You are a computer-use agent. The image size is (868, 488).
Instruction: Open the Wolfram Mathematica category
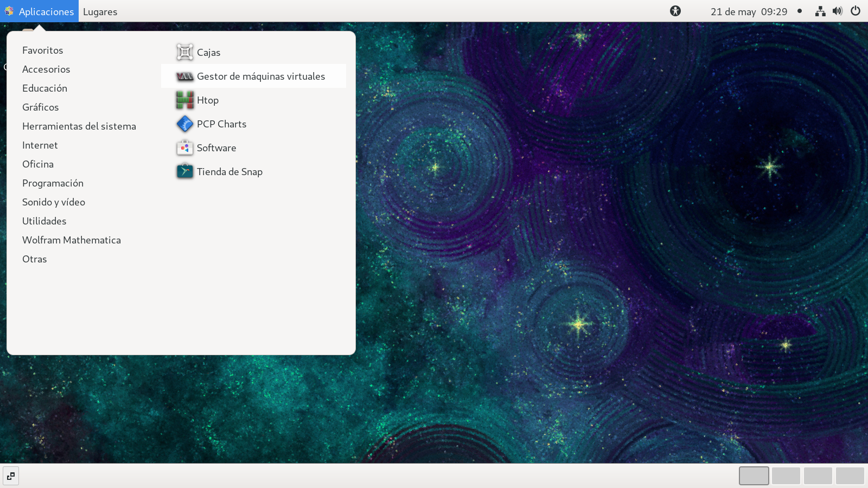(72, 240)
